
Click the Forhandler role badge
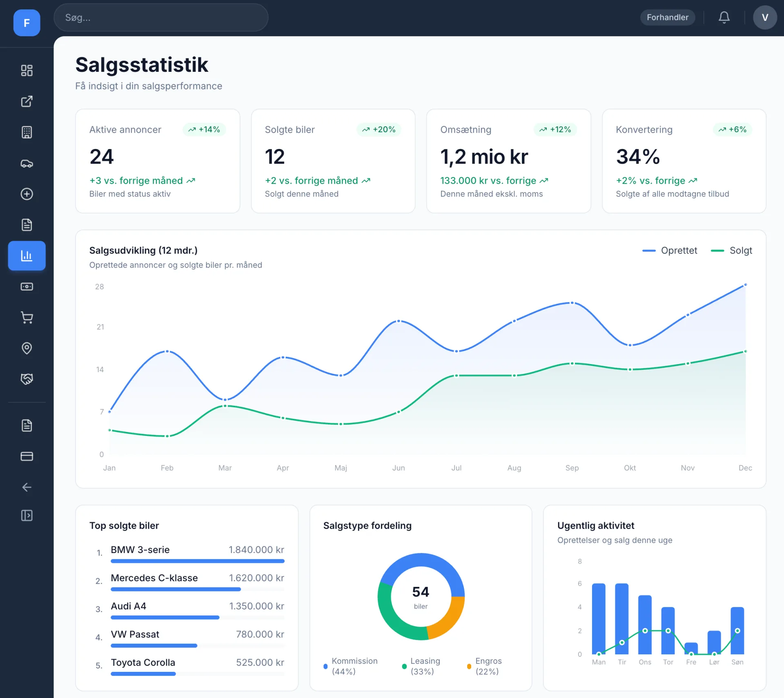(667, 18)
